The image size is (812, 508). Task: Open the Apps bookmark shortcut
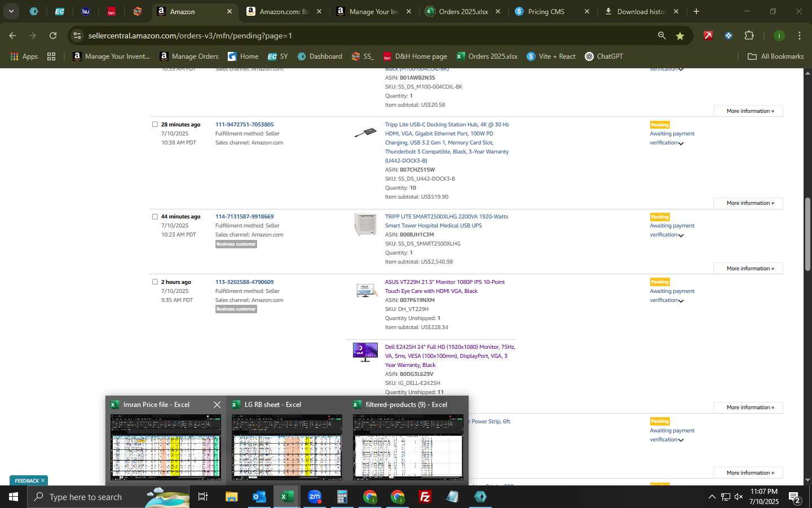pyautogui.click(x=24, y=56)
